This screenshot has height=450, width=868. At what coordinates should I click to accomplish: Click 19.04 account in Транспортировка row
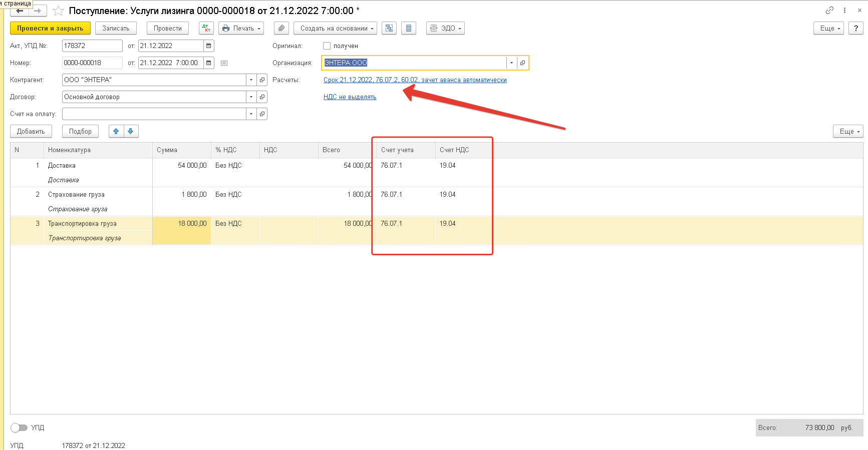click(x=447, y=224)
